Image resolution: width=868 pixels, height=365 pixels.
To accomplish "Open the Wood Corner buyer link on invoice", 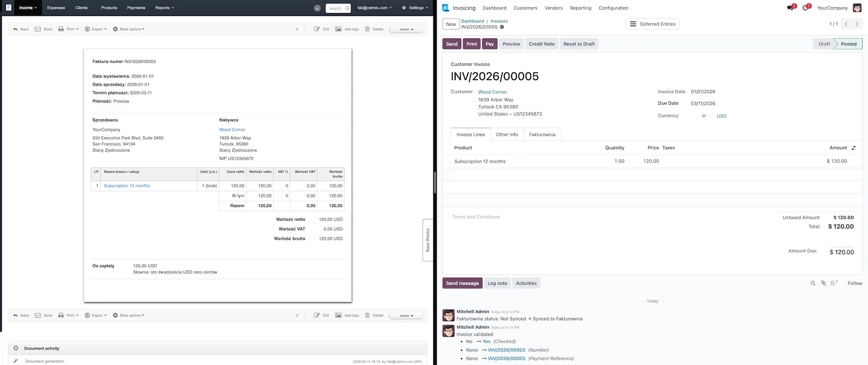I will (232, 130).
